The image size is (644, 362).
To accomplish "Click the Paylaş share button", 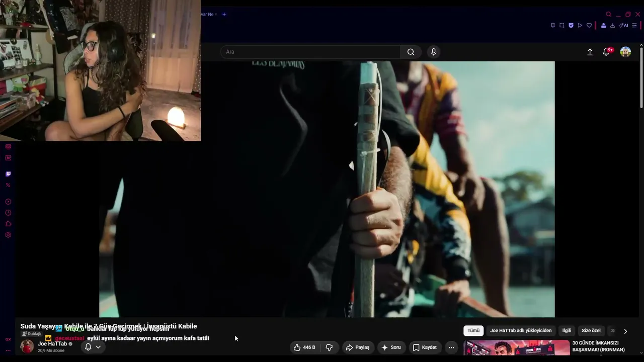I will [x=358, y=347].
